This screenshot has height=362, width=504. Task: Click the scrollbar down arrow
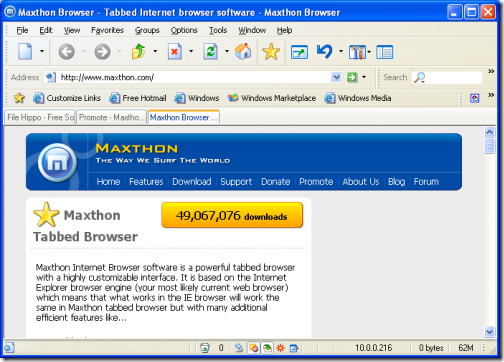click(489, 332)
